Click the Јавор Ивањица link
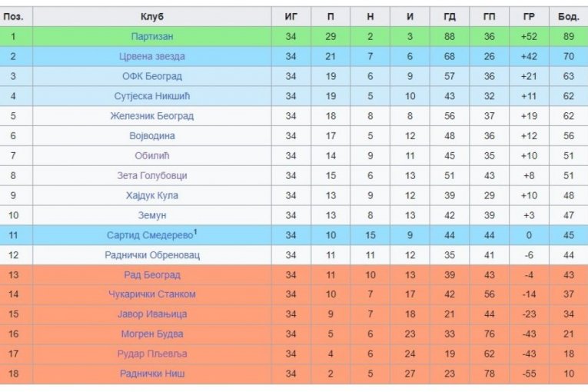Viewport: 588px width, 392px height. coord(152,314)
